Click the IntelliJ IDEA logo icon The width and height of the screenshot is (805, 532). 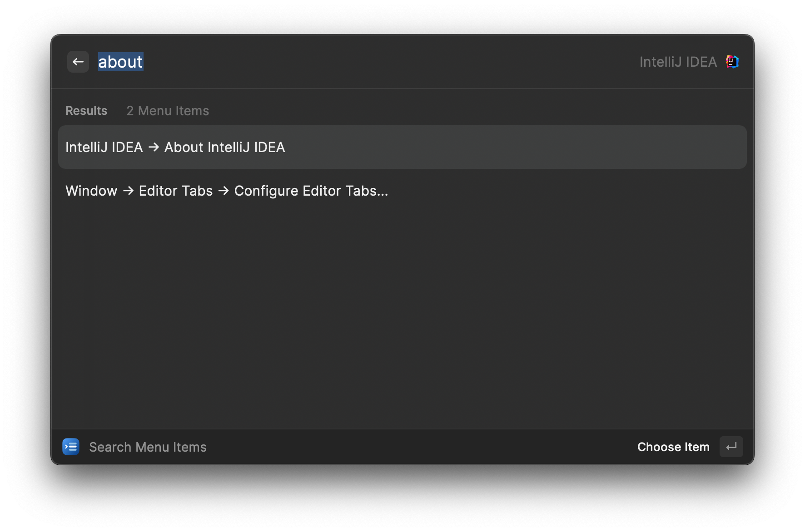[732, 62]
